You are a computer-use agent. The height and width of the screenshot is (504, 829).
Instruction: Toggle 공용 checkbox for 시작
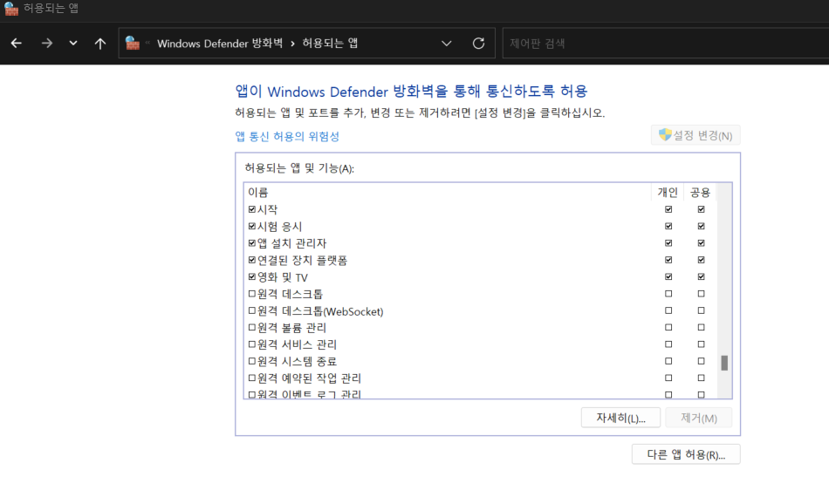tap(701, 209)
